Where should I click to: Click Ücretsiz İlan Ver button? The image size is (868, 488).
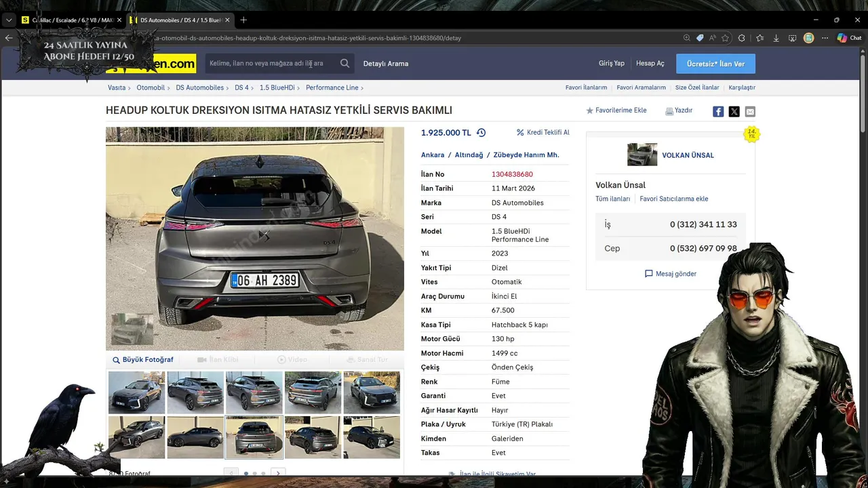point(715,64)
